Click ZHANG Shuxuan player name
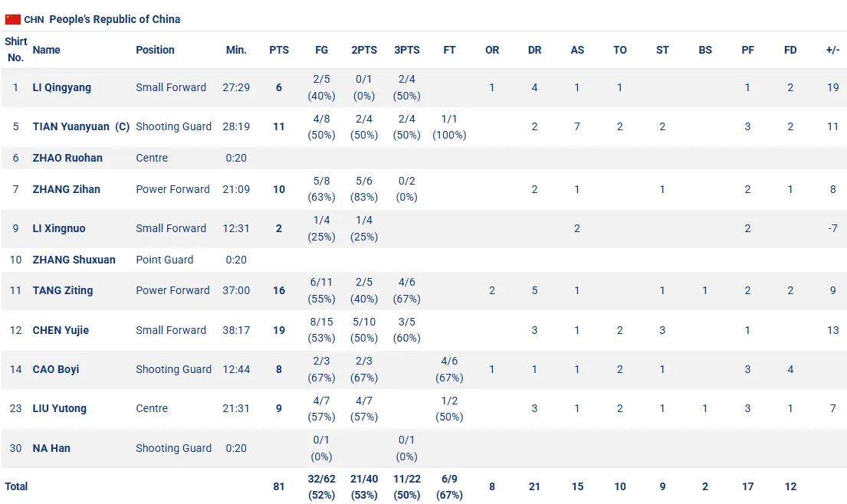 pos(74,260)
